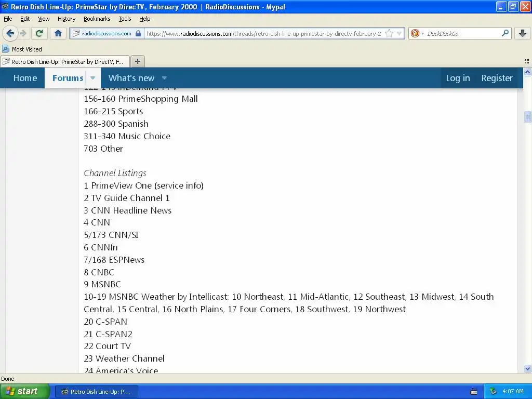This screenshot has width=532, height=399.
Task: Click the page scrollbar up arrow
Action: point(527,72)
